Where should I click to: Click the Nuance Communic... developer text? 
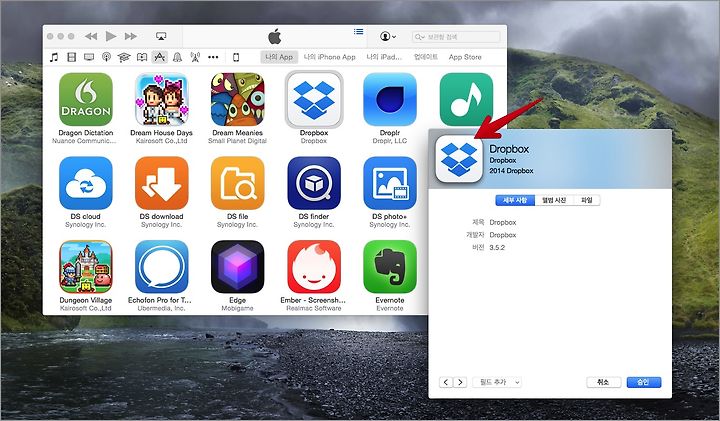click(85, 141)
